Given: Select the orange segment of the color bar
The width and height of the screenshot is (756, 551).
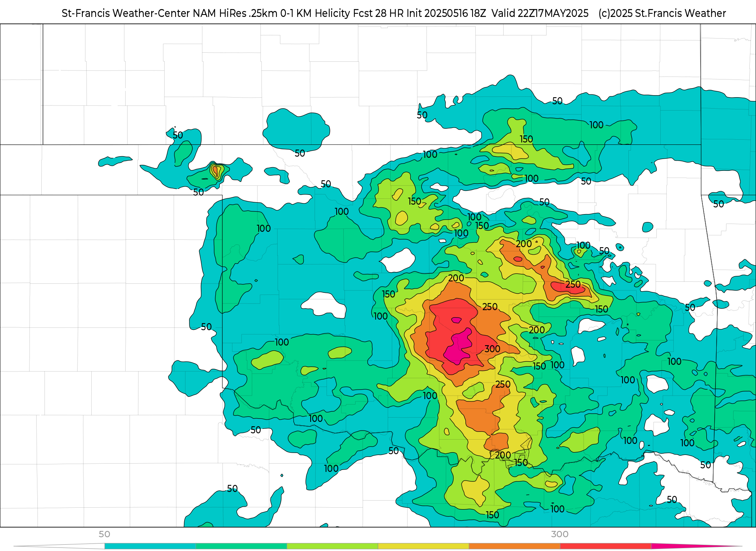Looking at the screenshot, I should click(x=514, y=546).
